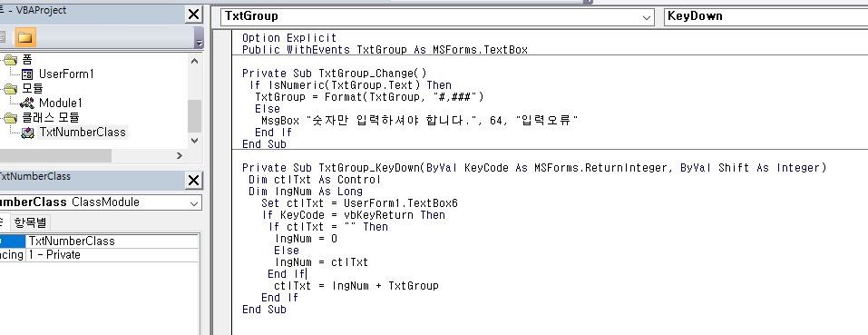Click 'If KeyCode = vbKeyReturn Then' line
868x335 pixels.
click(354, 215)
